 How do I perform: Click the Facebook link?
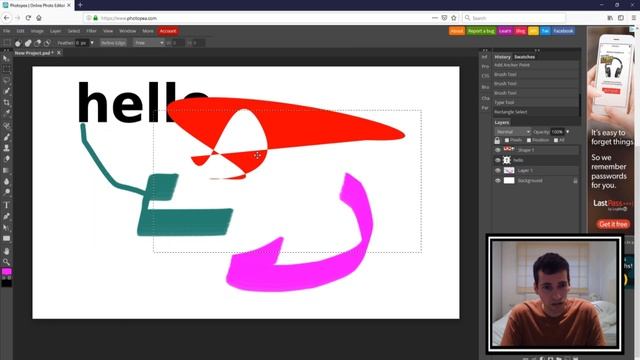563,31
